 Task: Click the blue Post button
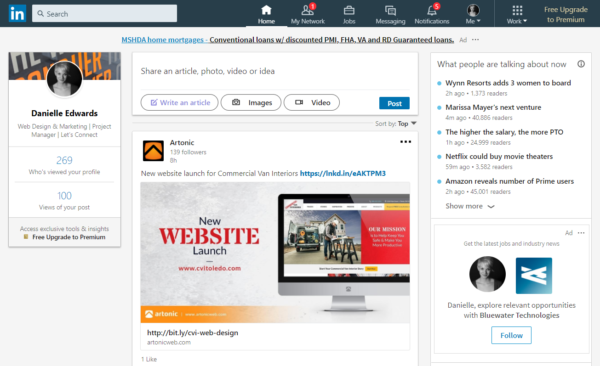point(394,103)
